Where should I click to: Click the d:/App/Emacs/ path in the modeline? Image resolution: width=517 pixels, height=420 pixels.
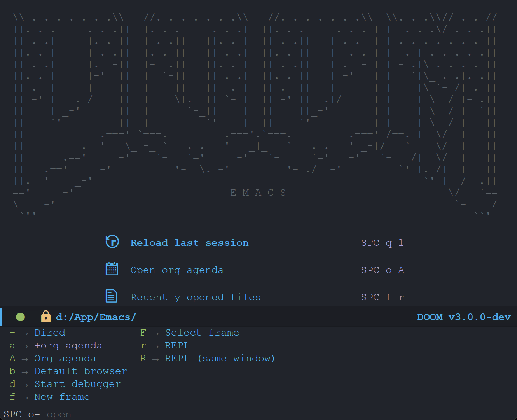pyautogui.click(x=96, y=317)
